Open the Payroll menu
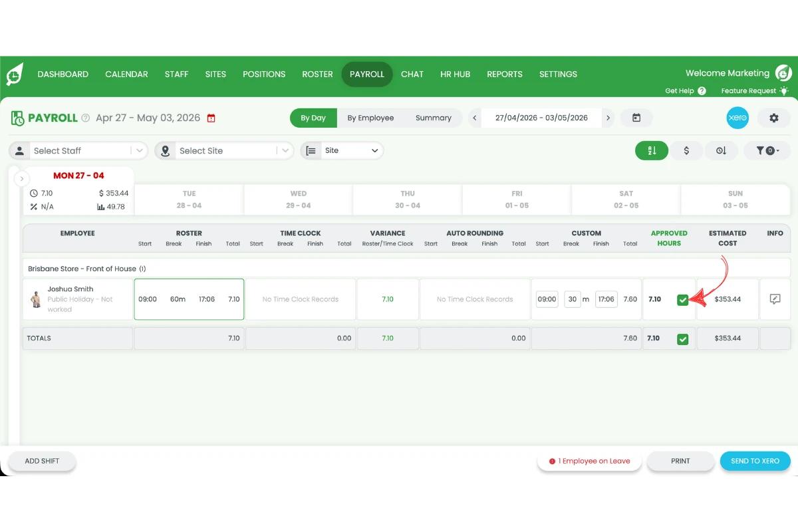The height and width of the screenshot is (532, 798). (367, 74)
